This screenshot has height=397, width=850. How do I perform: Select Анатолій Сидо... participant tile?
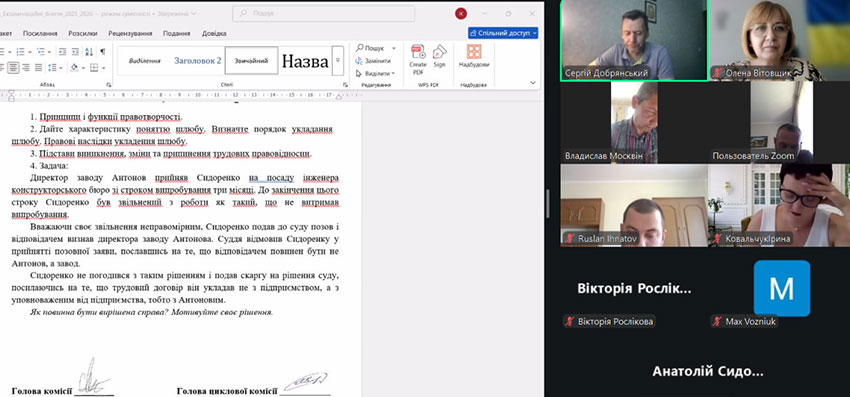[x=707, y=372]
